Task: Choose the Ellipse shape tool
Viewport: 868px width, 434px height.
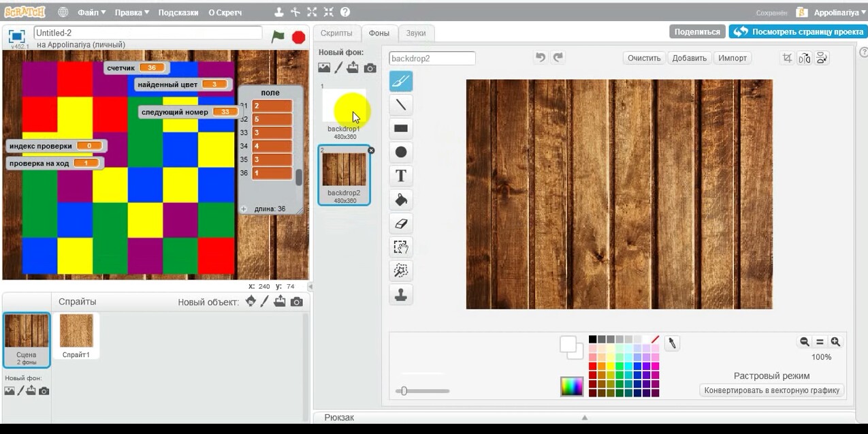Action: [401, 152]
